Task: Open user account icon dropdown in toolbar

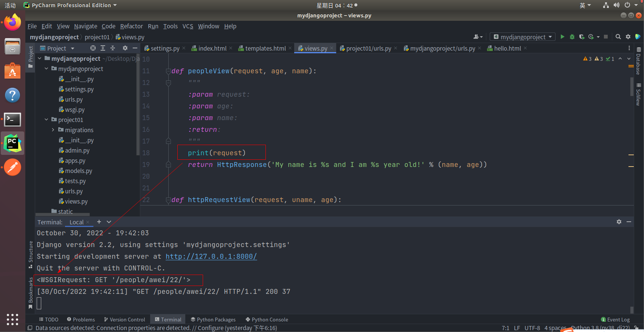Action: [478, 37]
